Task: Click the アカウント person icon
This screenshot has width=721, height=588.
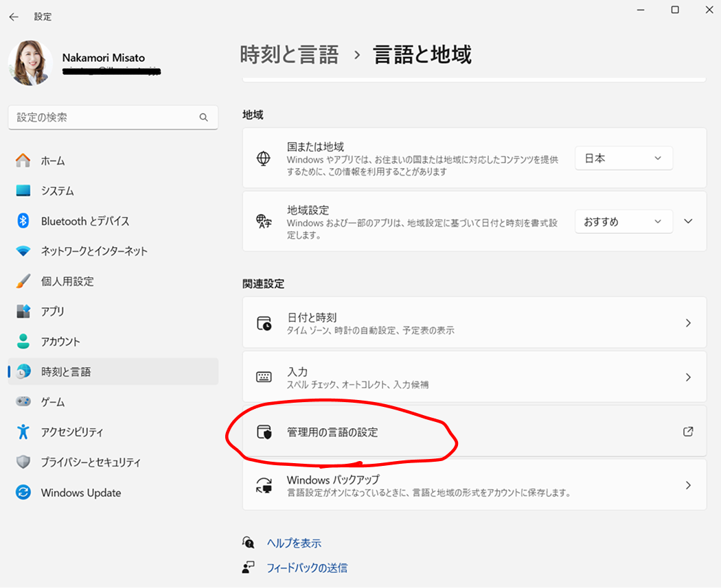Action: (23, 341)
